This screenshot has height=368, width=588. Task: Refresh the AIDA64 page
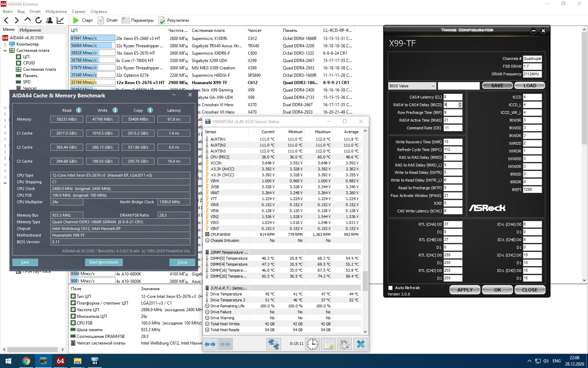[x=38, y=20]
